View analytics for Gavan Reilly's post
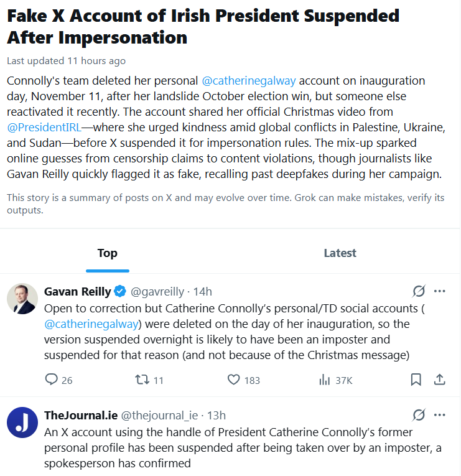This screenshot has width=461, height=476. (x=325, y=380)
